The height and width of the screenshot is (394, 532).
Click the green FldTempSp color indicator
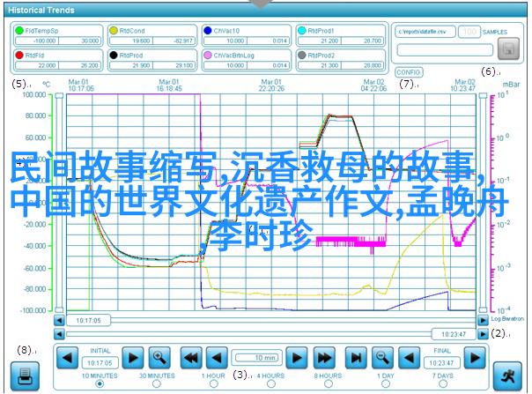pyautogui.click(x=19, y=31)
